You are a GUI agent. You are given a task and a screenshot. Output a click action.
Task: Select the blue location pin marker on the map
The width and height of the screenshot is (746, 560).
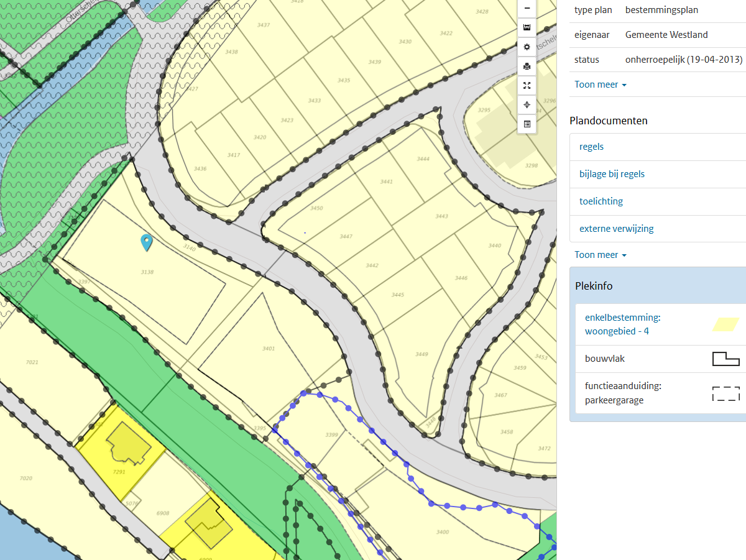[147, 242]
